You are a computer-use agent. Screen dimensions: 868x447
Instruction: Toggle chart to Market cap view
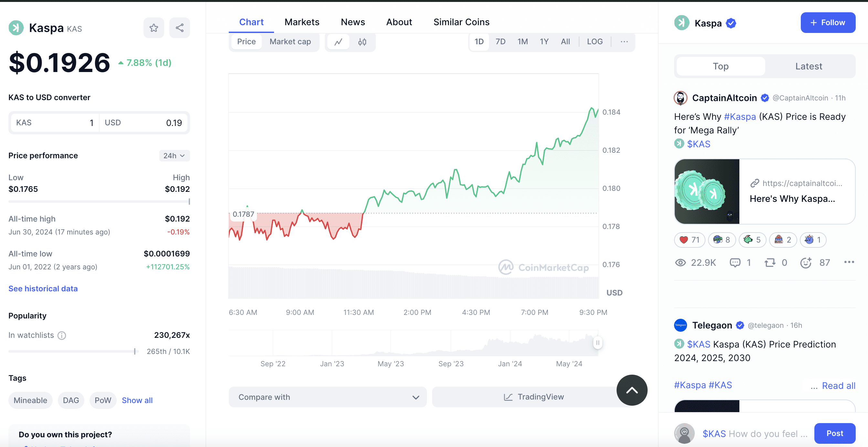pos(290,42)
